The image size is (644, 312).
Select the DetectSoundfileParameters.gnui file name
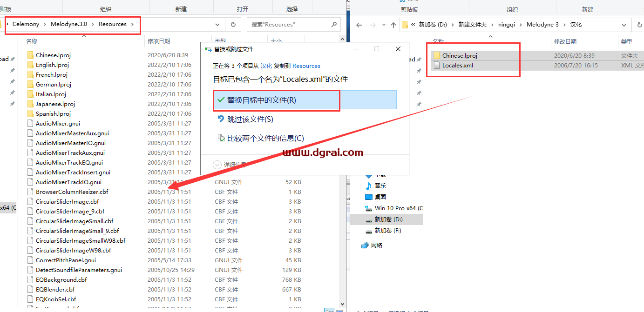point(79,270)
